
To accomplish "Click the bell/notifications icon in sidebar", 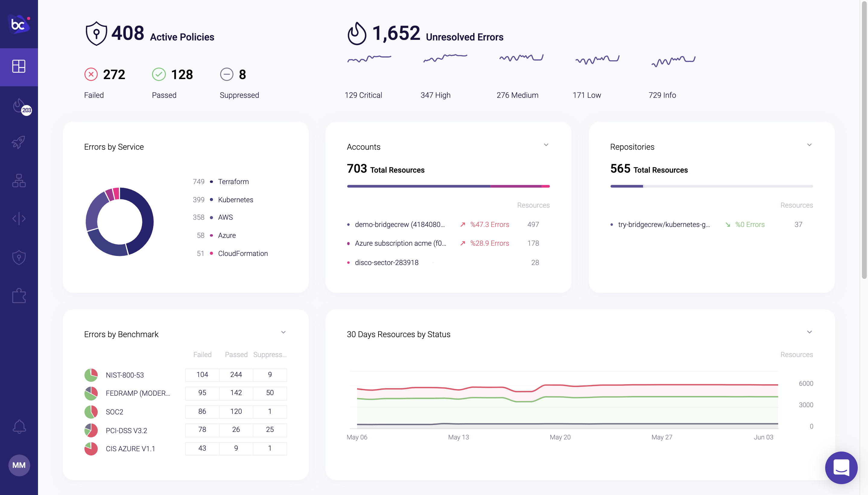I will pos(18,426).
